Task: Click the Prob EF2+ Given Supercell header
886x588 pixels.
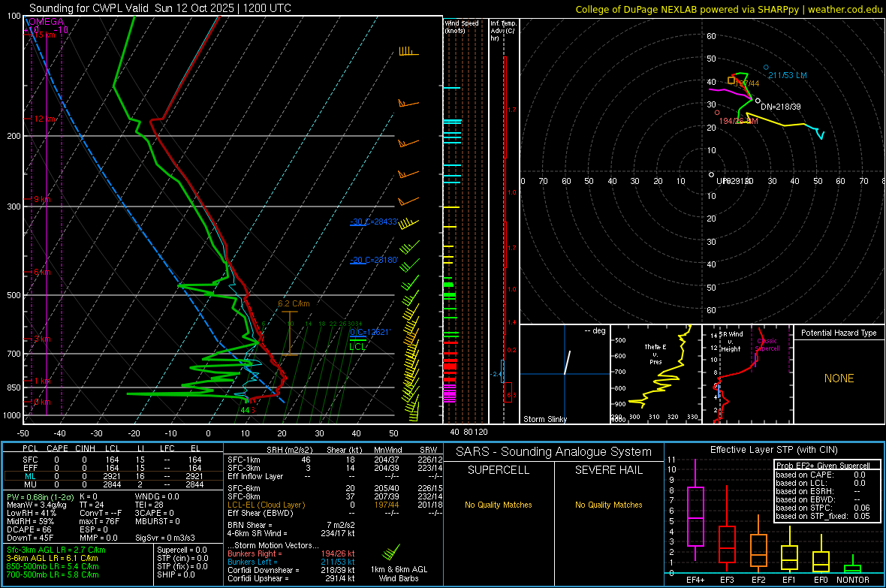Action: click(823, 466)
